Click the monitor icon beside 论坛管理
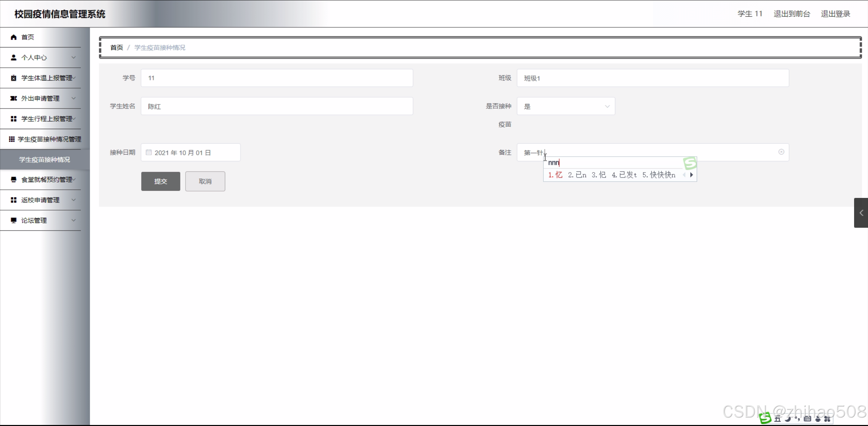The image size is (868, 426). (14, 220)
